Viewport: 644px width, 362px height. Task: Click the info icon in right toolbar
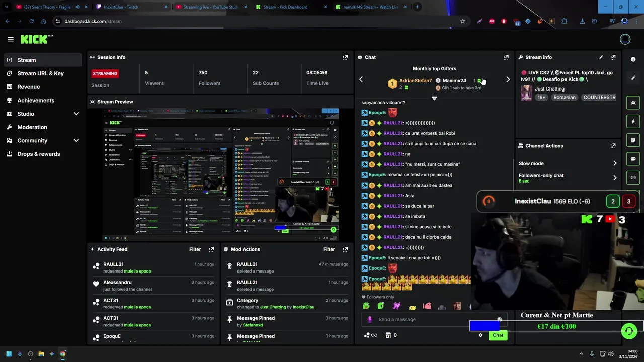pos(633,59)
